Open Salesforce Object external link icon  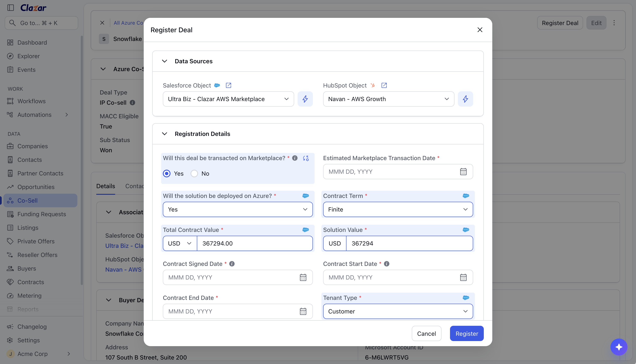[x=229, y=86]
